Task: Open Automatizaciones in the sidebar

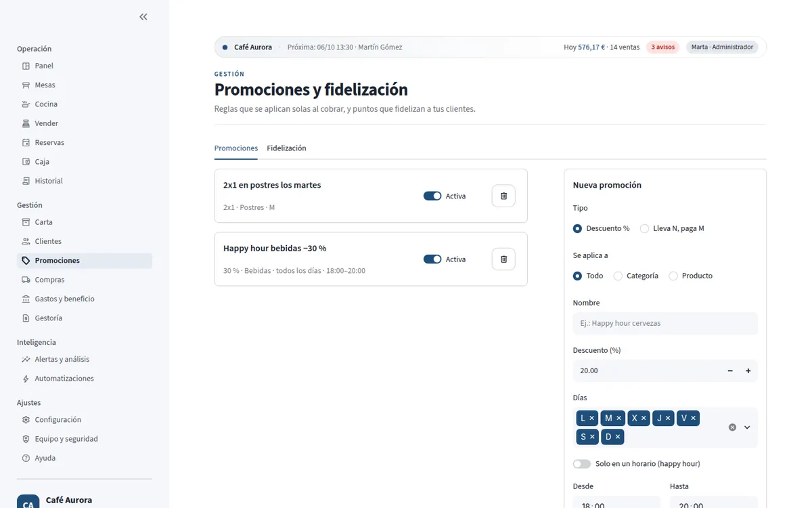Action: tap(85, 379)
